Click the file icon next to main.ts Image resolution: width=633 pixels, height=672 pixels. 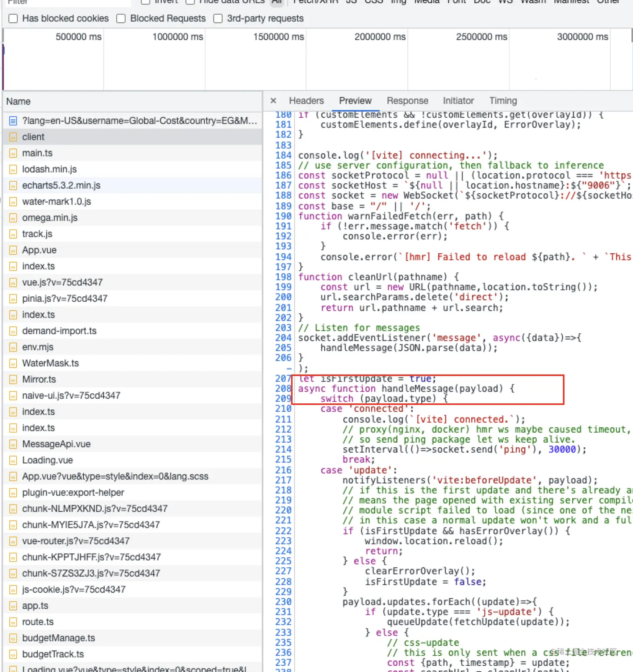click(13, 153)
